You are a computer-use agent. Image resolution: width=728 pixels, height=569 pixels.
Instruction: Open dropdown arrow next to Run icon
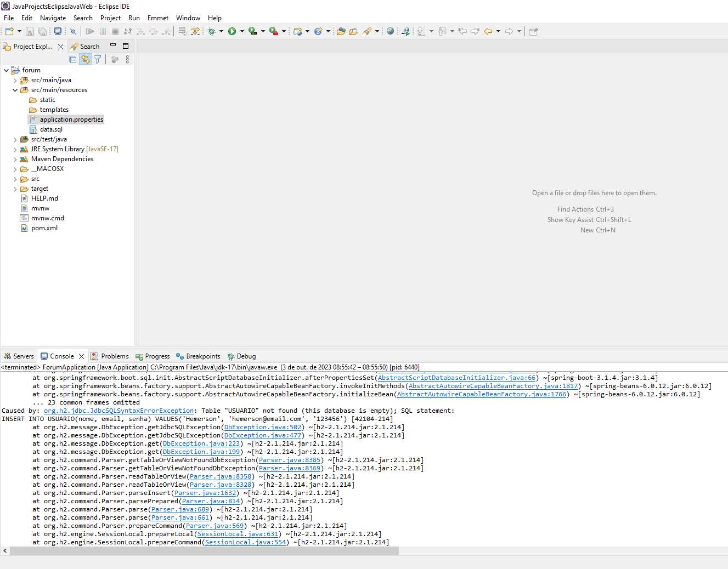pos(242,31)
